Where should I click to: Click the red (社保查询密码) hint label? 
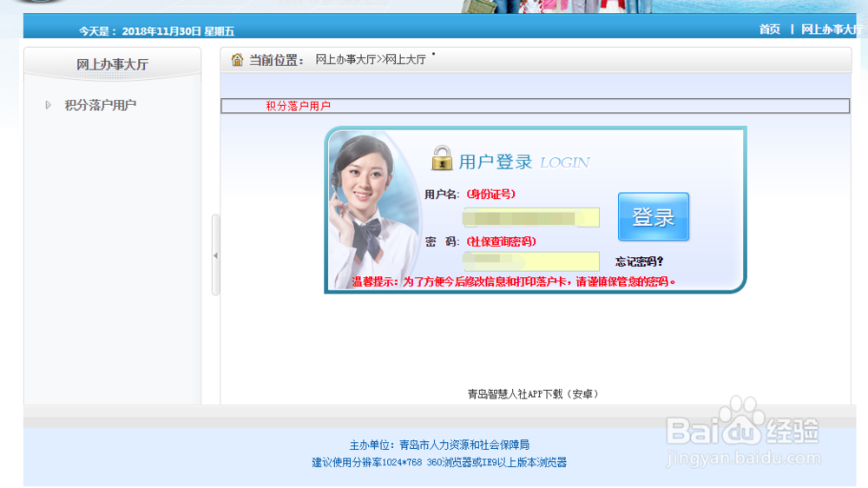coord(501,241)
